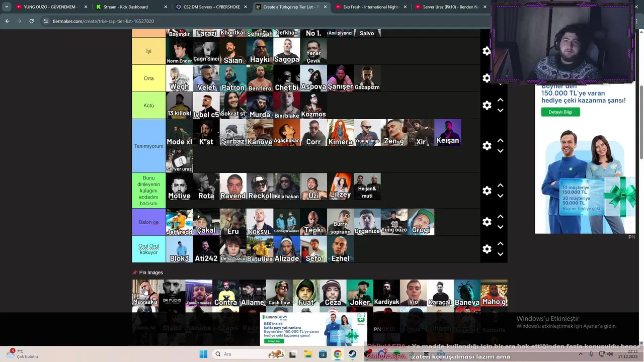
Task: Open settings gear for Bunu dinleyenin tier row
Action: click(x=487, y=191)
